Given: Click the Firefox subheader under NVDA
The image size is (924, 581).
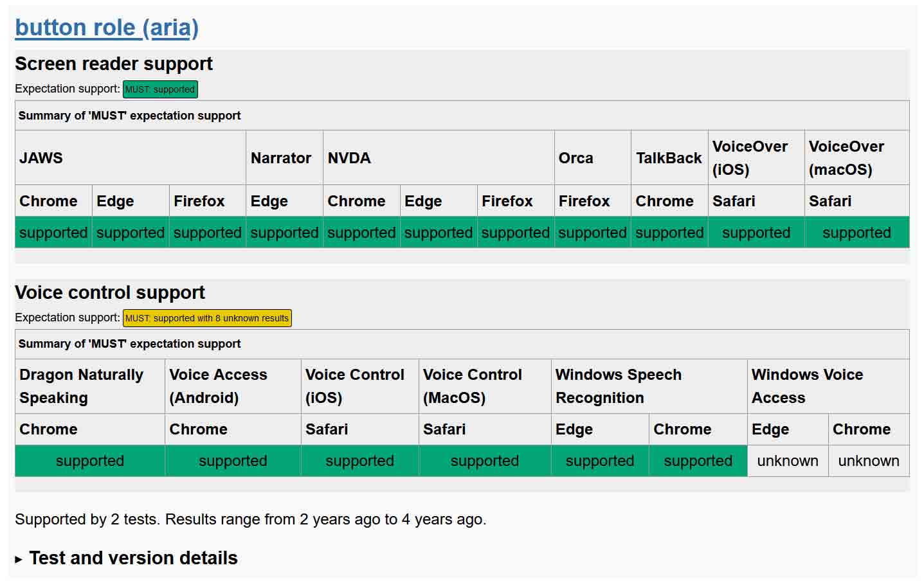Looking at the screenshot, I should click(x=516, y=201).
